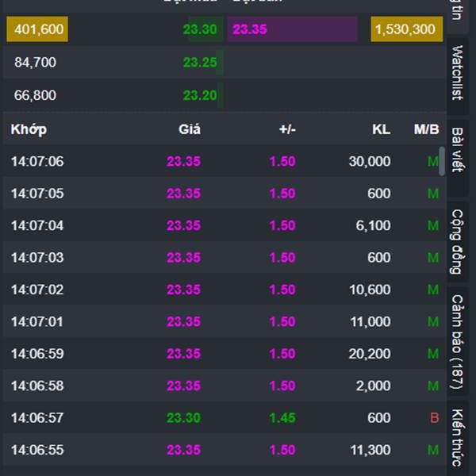Click volume 2,000 in the 14:06:58 row
Image resolution: width=476 pixels, height=476 pixels.
374,386
